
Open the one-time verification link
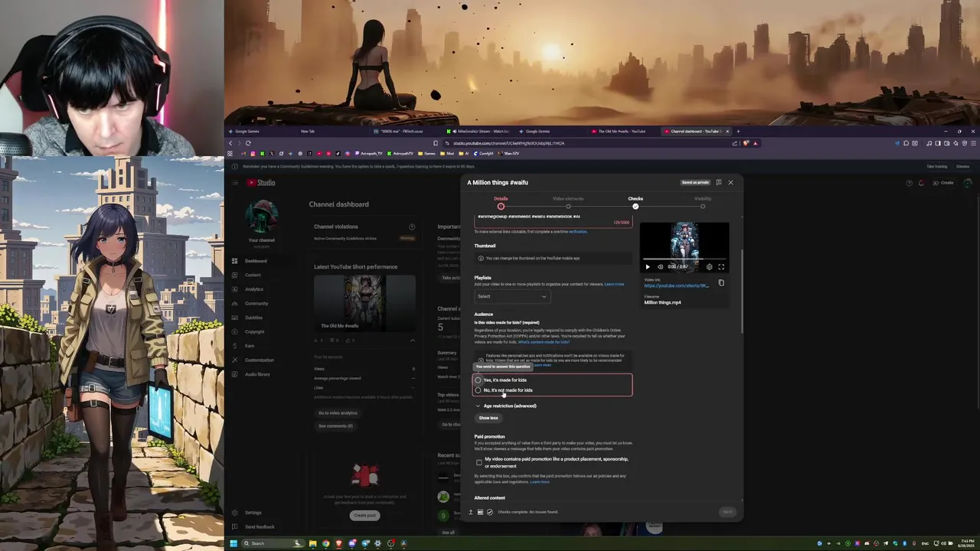pos(577,231)
